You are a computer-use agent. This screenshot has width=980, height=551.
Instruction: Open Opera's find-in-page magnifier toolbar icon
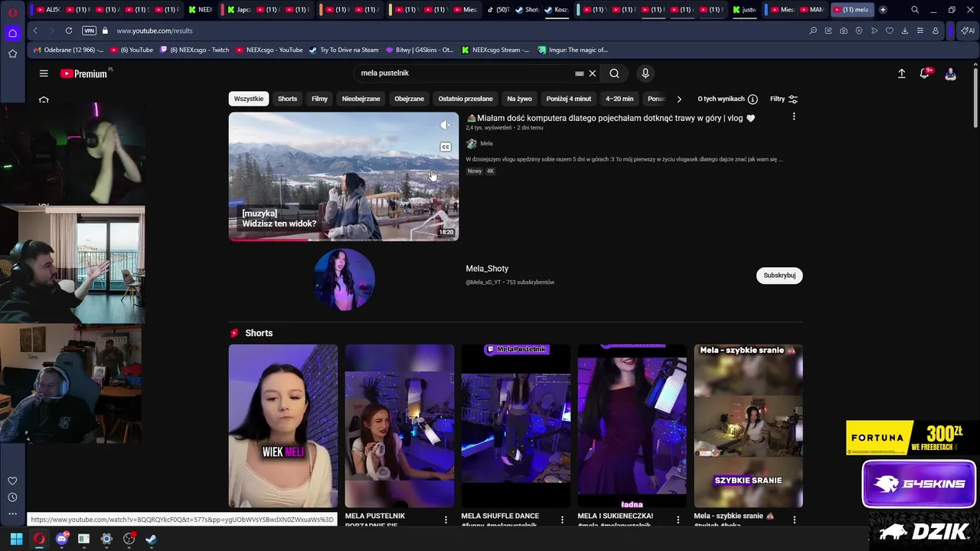[x=813, y=31]
